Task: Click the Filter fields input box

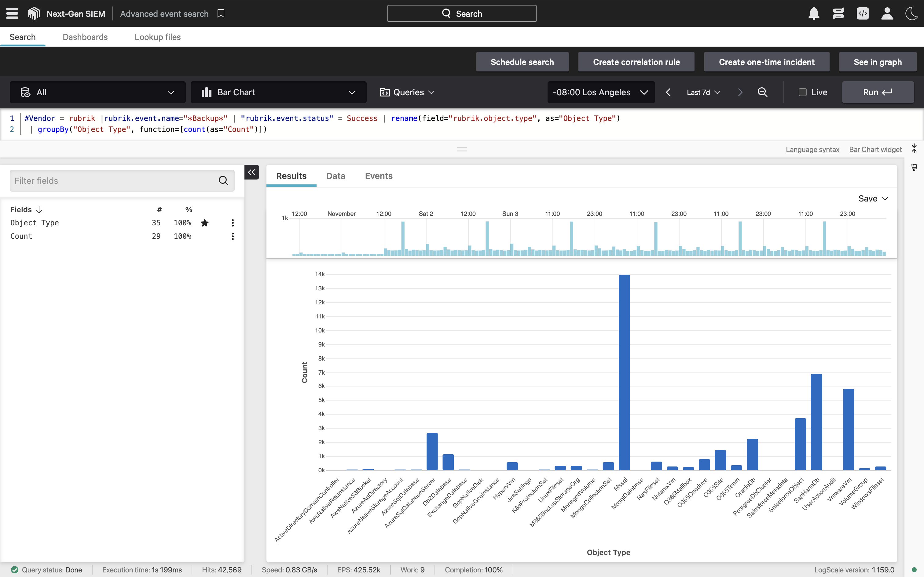Action: pos(115,181)
